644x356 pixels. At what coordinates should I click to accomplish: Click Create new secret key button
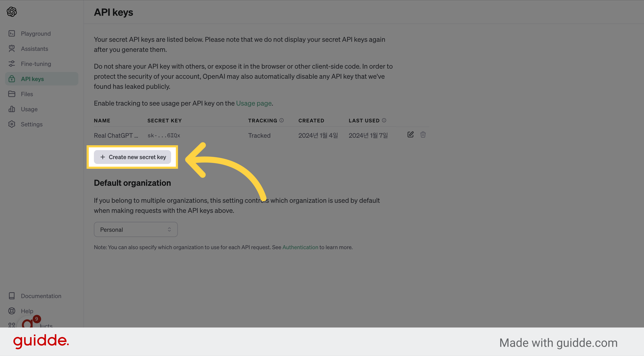pos(132,157)
